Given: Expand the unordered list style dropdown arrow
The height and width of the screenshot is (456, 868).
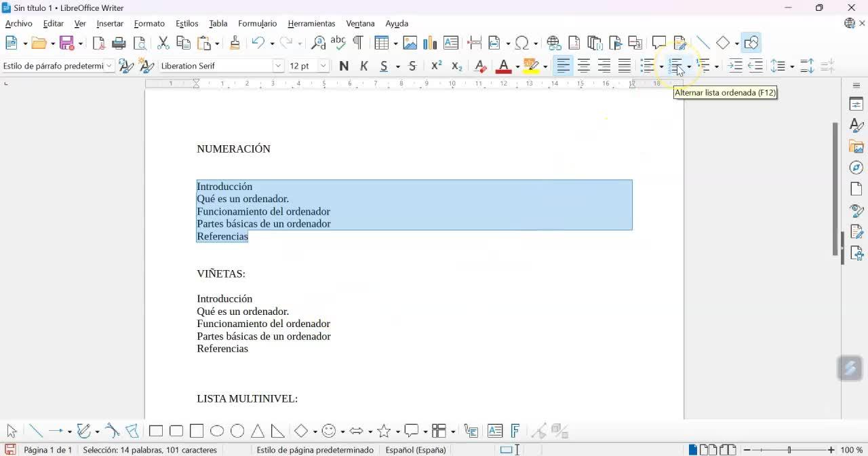Looking at the screenshot, I should click(662, 66).
